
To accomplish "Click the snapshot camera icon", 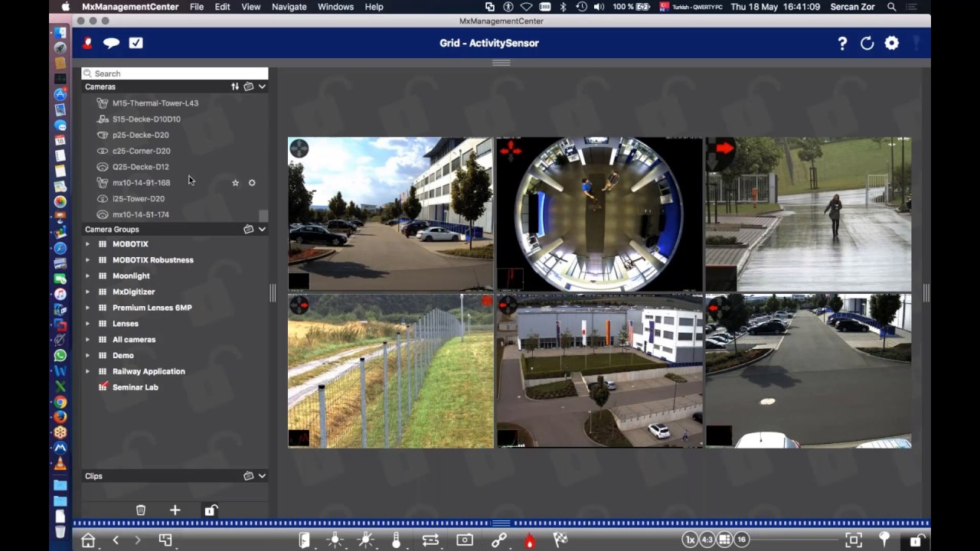I will [x=465, y=540].
